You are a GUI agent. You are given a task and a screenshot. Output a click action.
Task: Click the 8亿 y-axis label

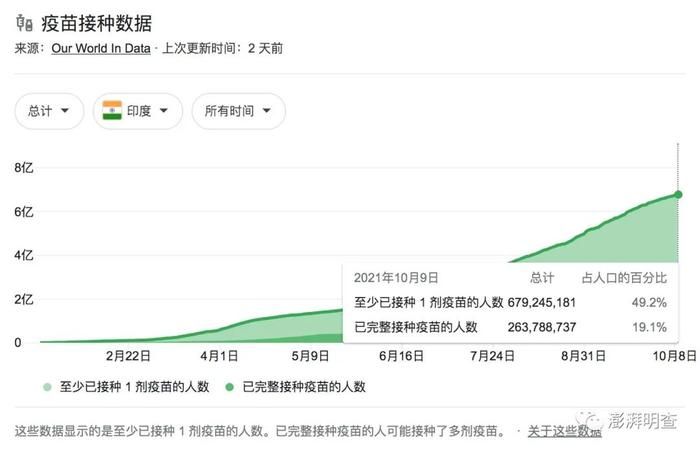coord(24,168)
